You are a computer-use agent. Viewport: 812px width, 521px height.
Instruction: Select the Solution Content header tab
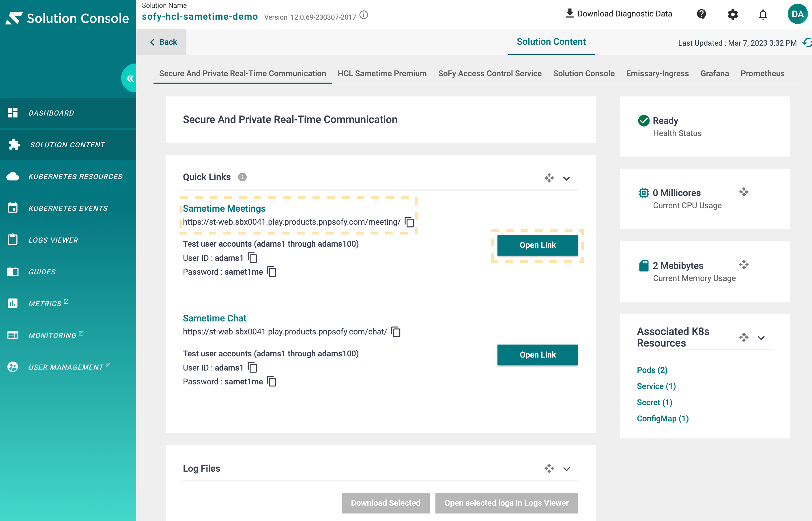pos(551,42)
